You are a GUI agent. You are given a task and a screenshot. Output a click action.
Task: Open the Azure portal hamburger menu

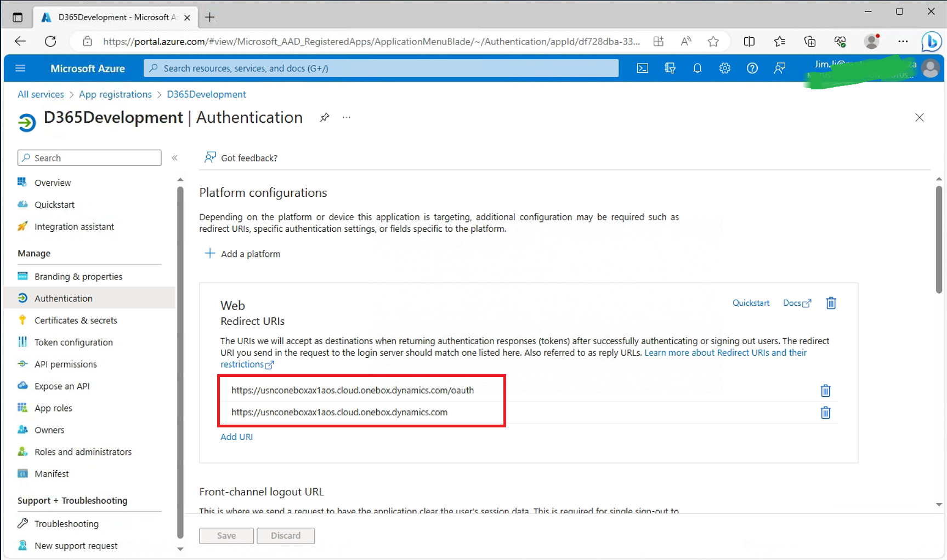click(20, 68)
